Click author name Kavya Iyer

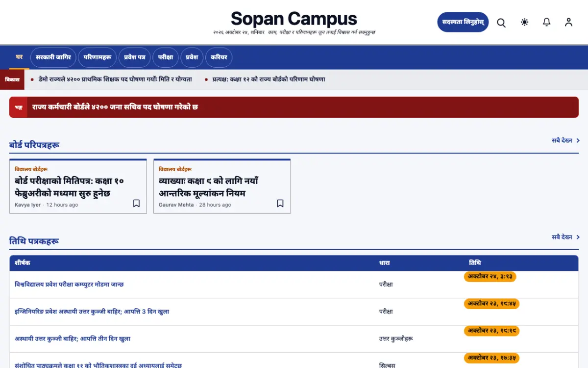[x=28, y=205]
